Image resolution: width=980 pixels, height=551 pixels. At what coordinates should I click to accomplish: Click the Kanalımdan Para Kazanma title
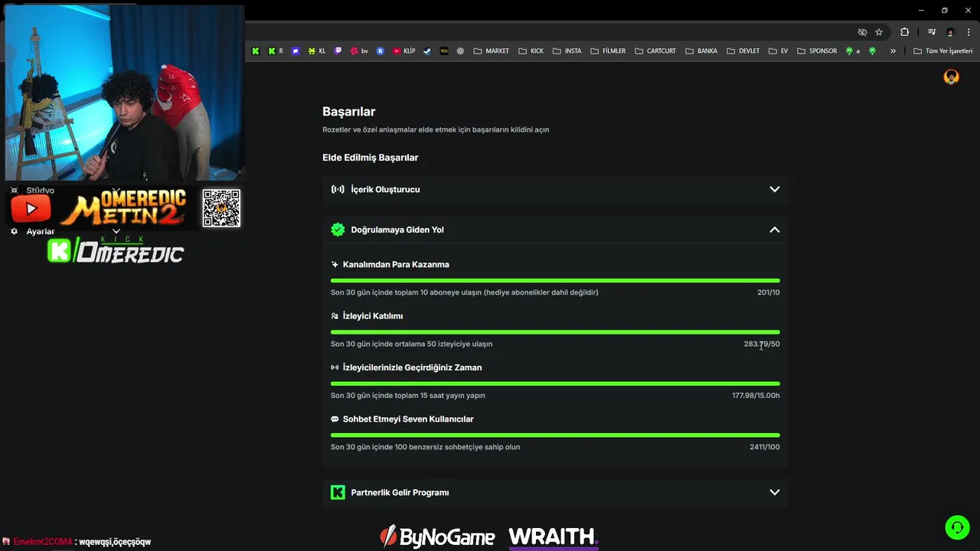click(x=396, y=265)
